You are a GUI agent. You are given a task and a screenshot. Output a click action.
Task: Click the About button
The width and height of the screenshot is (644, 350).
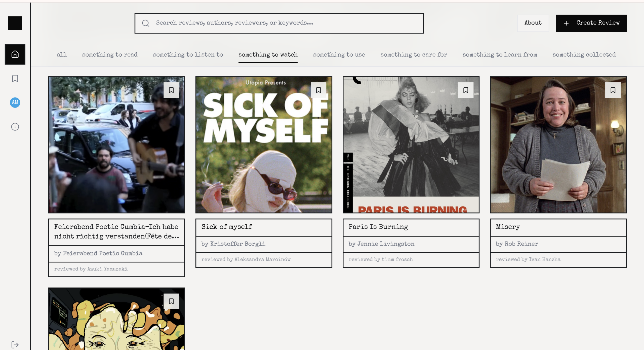coord(533,23)
